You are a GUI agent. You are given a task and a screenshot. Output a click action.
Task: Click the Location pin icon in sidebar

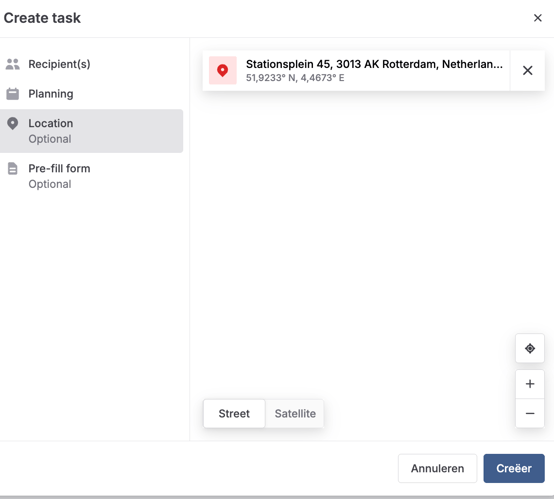13,123
